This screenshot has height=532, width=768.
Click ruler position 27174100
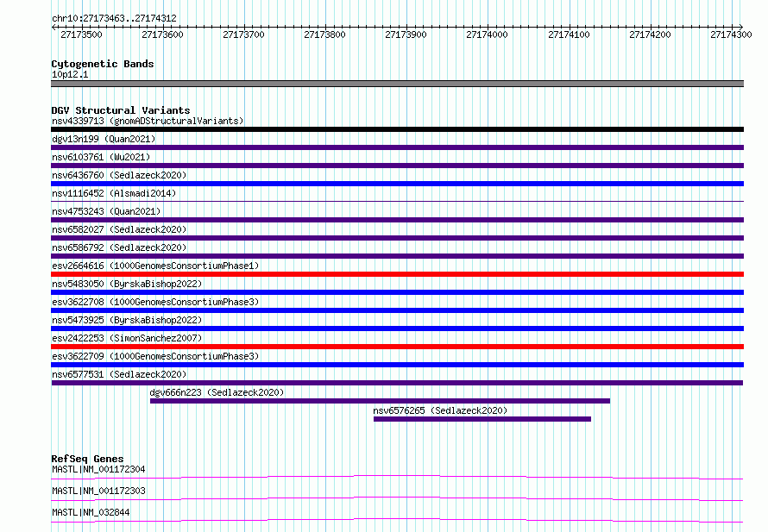(569, 34)
